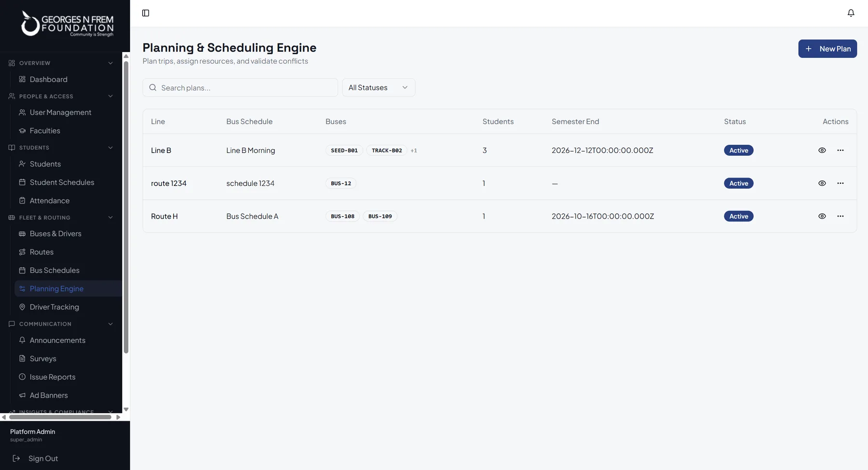This screenshot has width=868, height=470.
Task: Click the BUS-109 bus badge
Action: pyautogui.click(x=380, y=216)
